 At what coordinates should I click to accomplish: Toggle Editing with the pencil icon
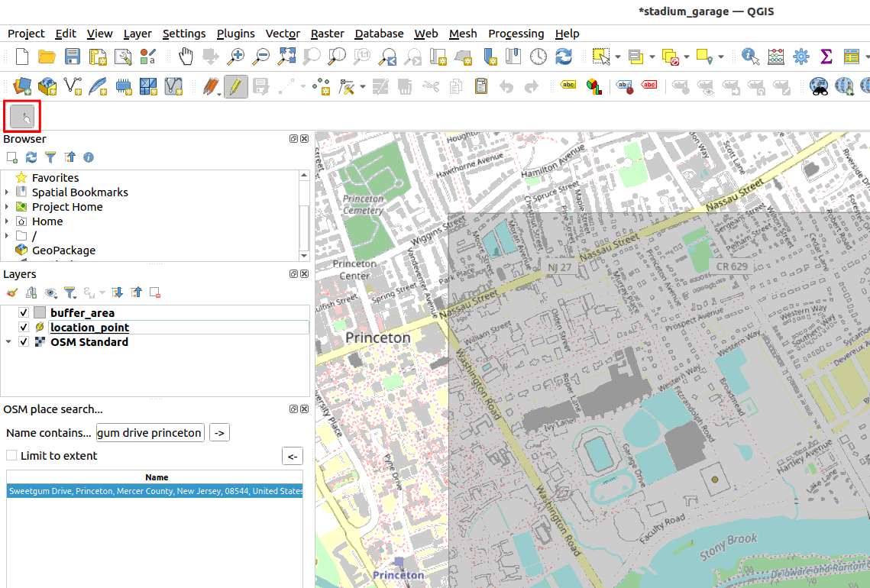(x=236, y=86)
